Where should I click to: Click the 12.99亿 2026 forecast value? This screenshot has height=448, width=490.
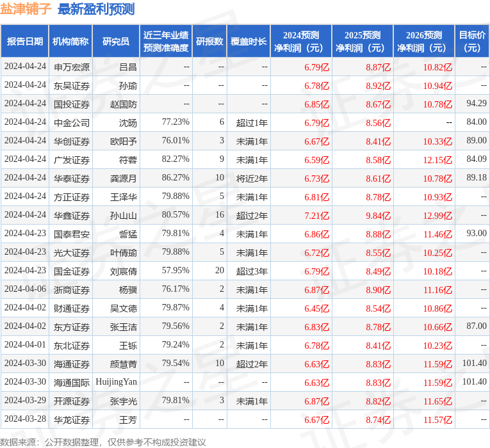coord(437,216)
